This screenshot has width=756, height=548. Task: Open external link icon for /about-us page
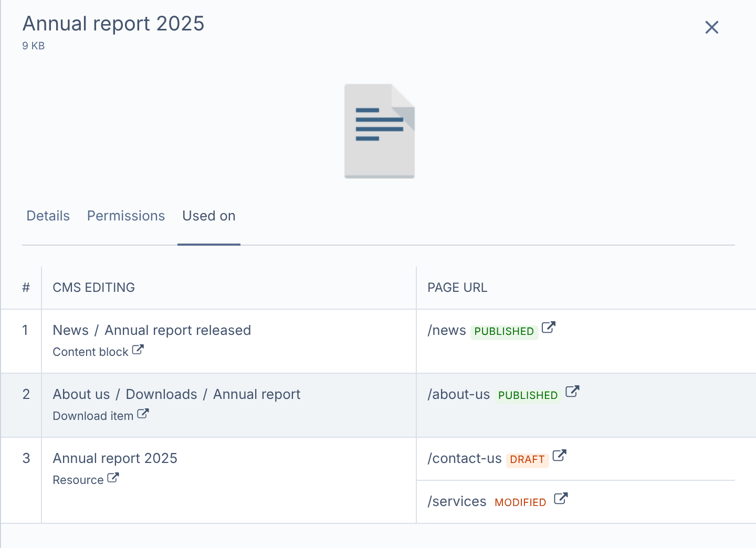tap(572, 392)
